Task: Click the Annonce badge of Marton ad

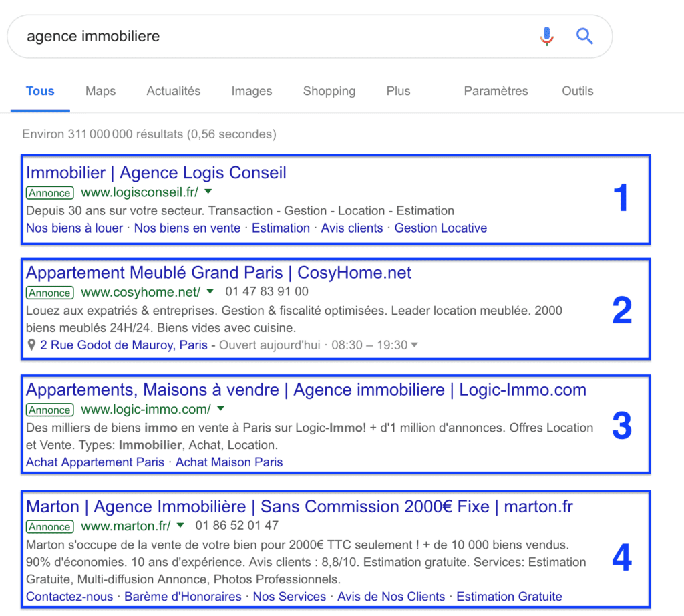Action: (49, 526)
